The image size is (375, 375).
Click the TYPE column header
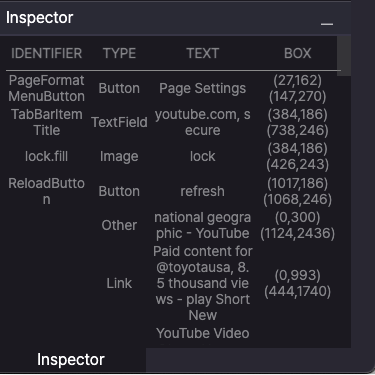119,53
